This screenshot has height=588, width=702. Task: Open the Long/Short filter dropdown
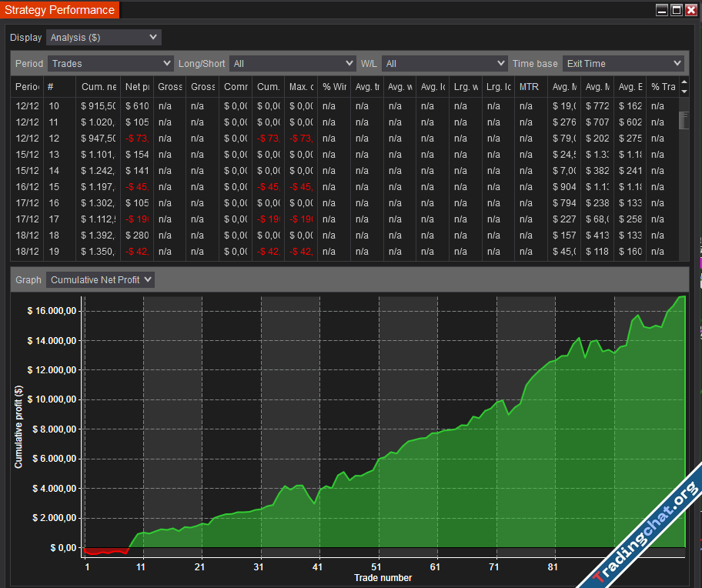pyautogui.click(x=292, y=63)
